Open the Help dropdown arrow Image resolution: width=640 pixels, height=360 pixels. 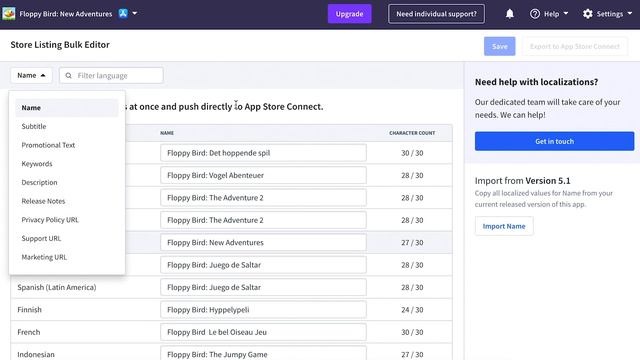[x=566, y=13]
